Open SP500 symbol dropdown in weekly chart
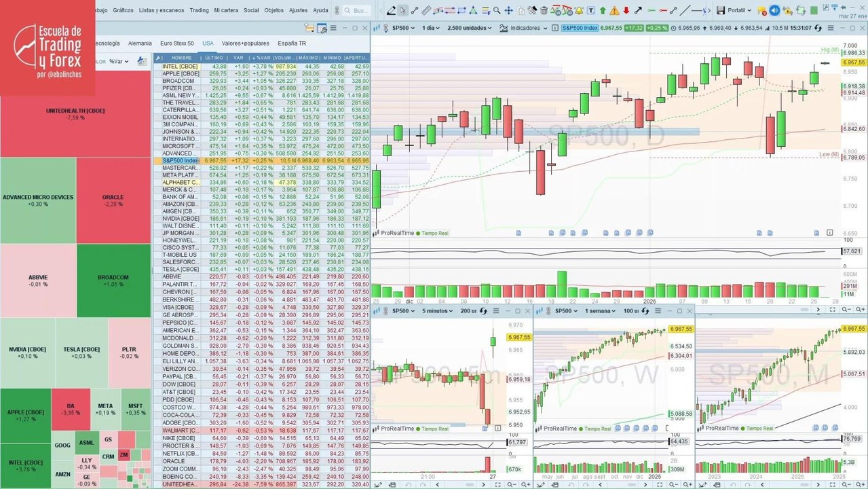Image resolution: width=868 pixels, height=489 pixels. [x=566, y=310]
